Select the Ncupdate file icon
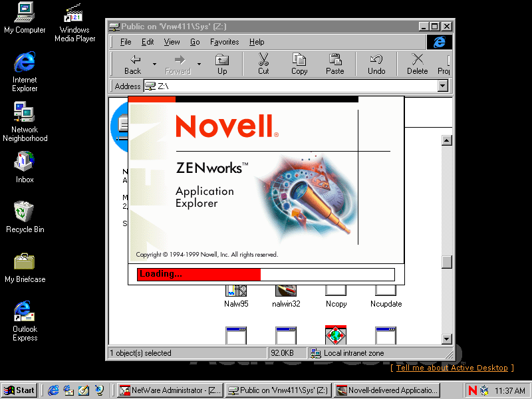 coord(386,297)
